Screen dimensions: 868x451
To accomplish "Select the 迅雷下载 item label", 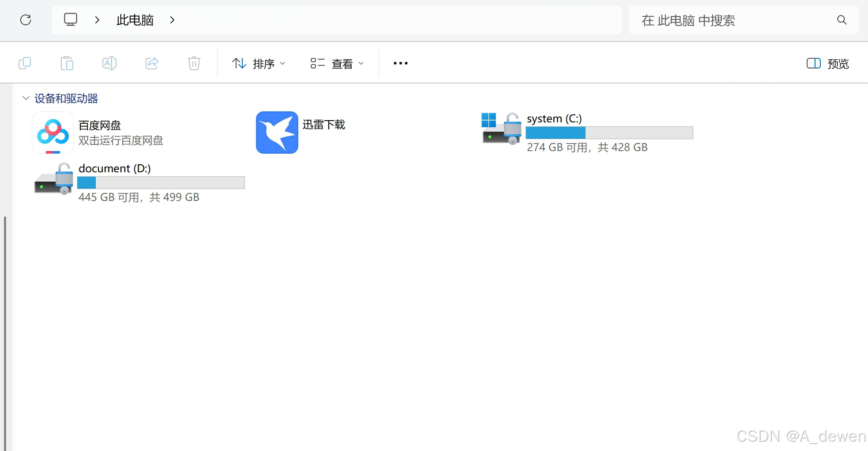I will click(324, 125).
